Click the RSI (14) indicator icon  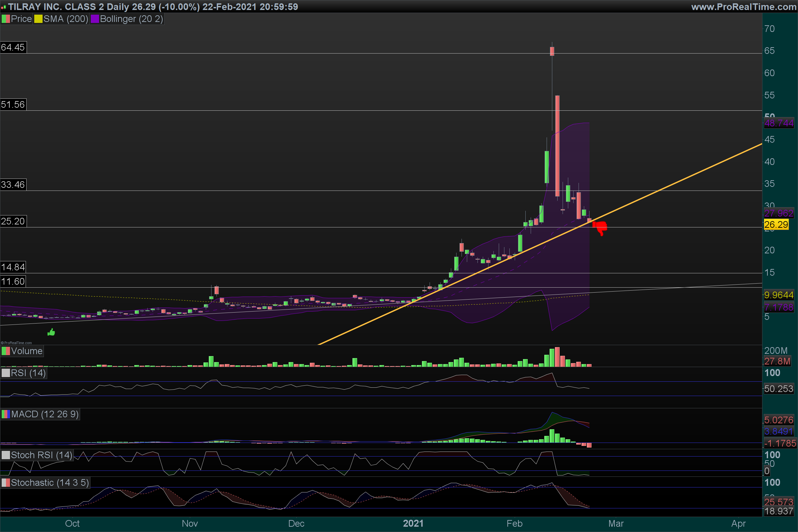click(5, 373)
